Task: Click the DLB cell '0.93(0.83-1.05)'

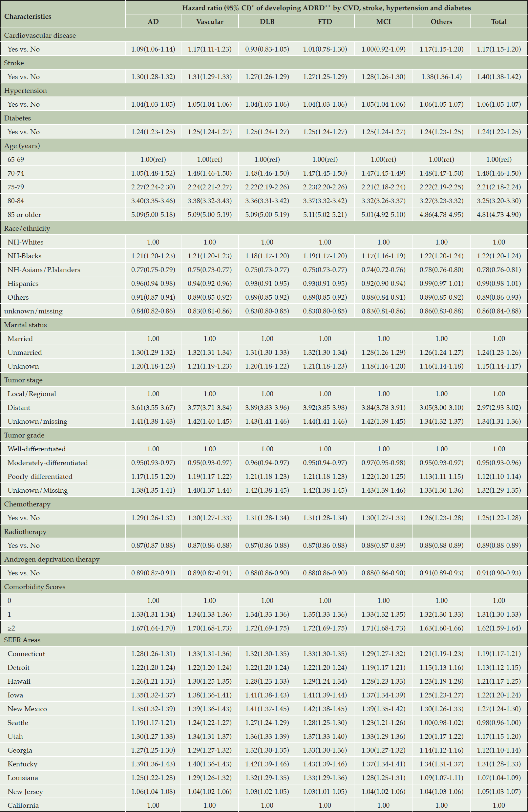Action: (267, 49)
